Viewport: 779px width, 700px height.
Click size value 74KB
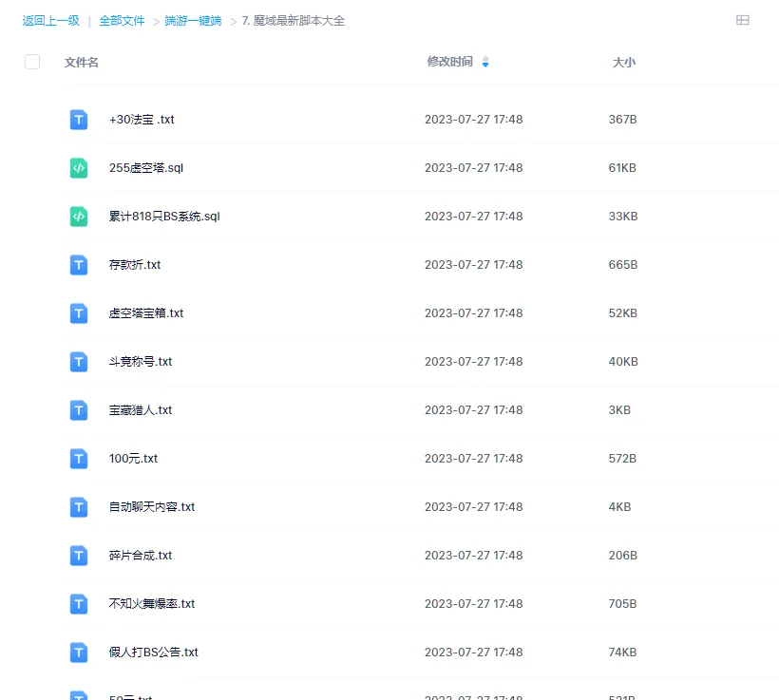(x=622, y=653)
